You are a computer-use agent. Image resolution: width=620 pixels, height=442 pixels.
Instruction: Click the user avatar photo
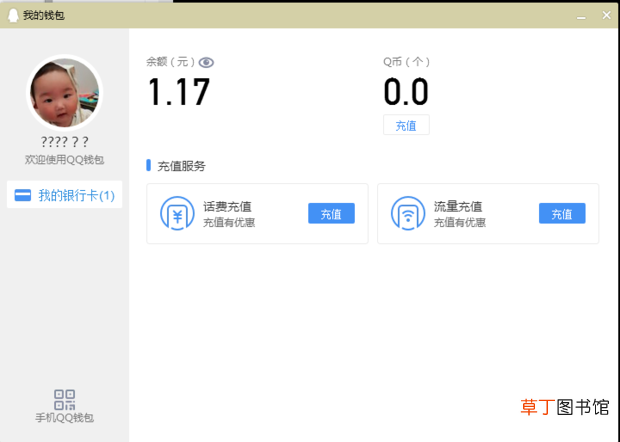[64, 93]
